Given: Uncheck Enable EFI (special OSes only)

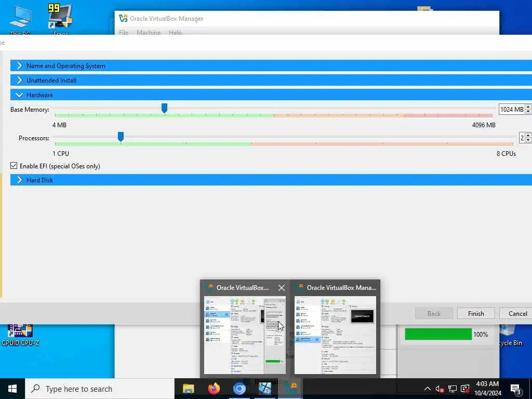Looking at the screenshot, I should [x=14, y=166].
